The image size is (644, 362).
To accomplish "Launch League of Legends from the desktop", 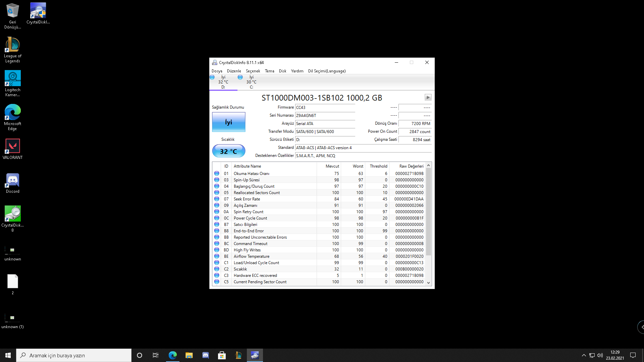I will coord(12,47).
